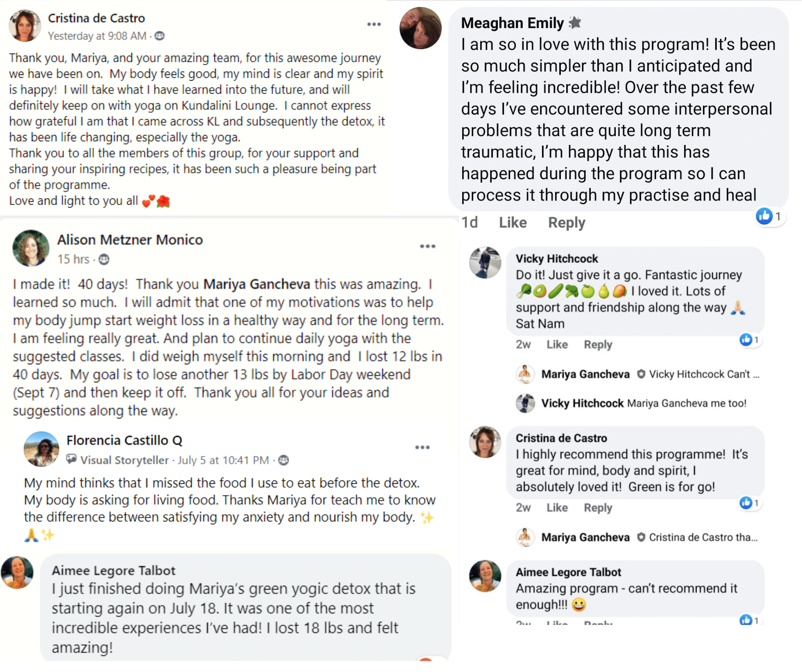
Task: Click thumbs-up reaction on Meaghan Emily's comment
Action: 764,216
